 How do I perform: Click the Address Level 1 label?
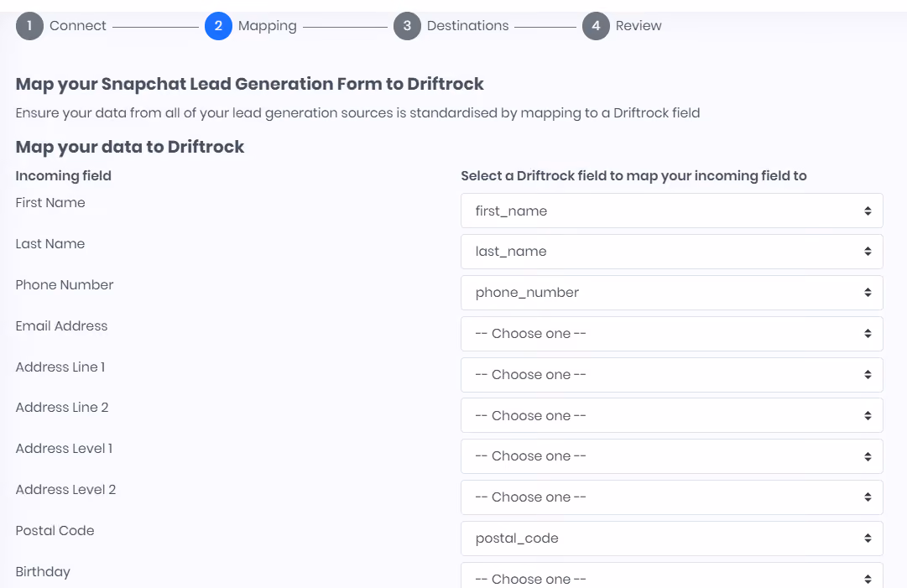tap(64, 449)
